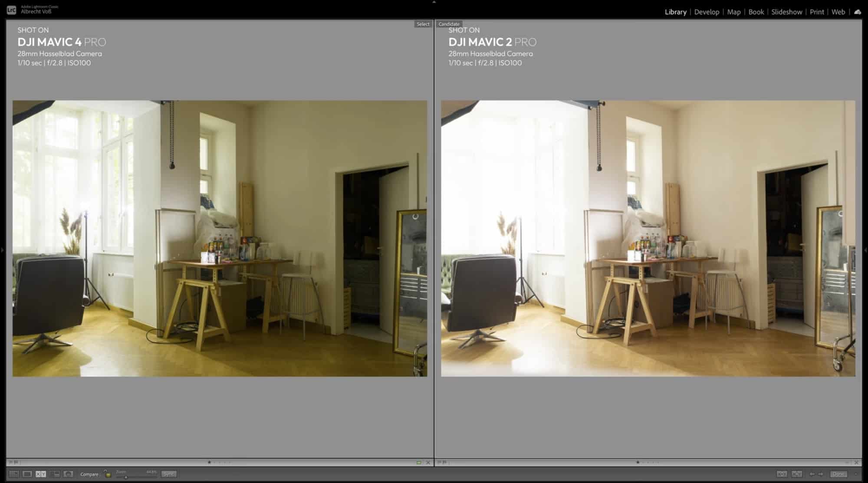Expand the right panel group arrow
Screen dimensions: 868x483
click(865, 250)
